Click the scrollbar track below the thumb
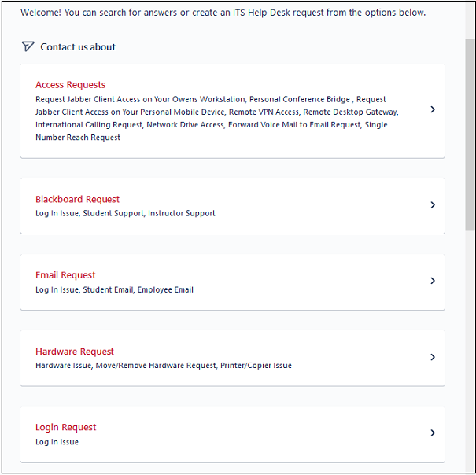Screen dimensions: 476x475 click(470, 354)
